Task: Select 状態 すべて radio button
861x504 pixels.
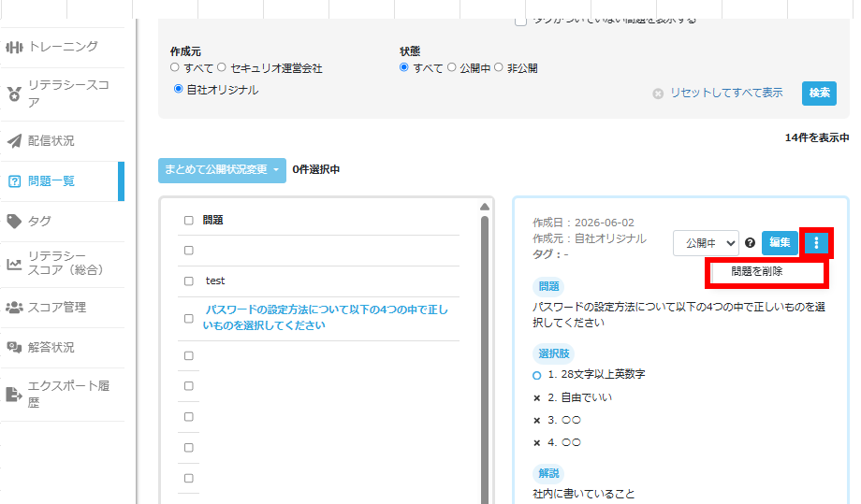Action: coord(404,67)
